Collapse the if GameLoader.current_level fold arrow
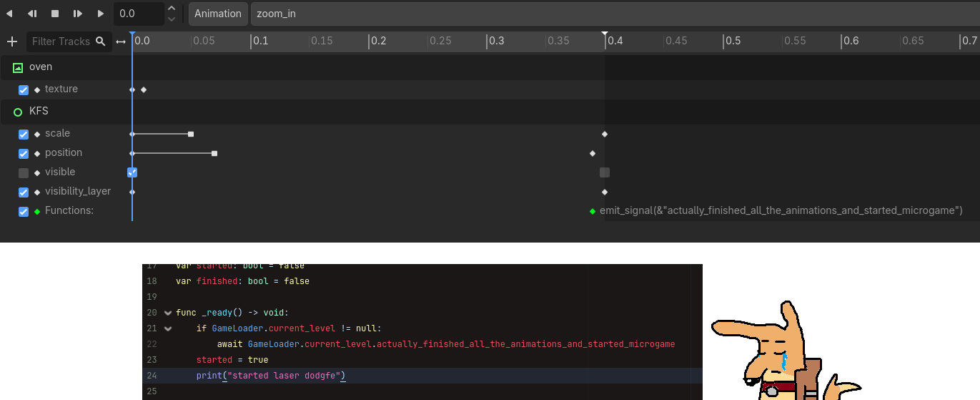The height and width of the screenshot is (400, 980). tap(168, 328)
